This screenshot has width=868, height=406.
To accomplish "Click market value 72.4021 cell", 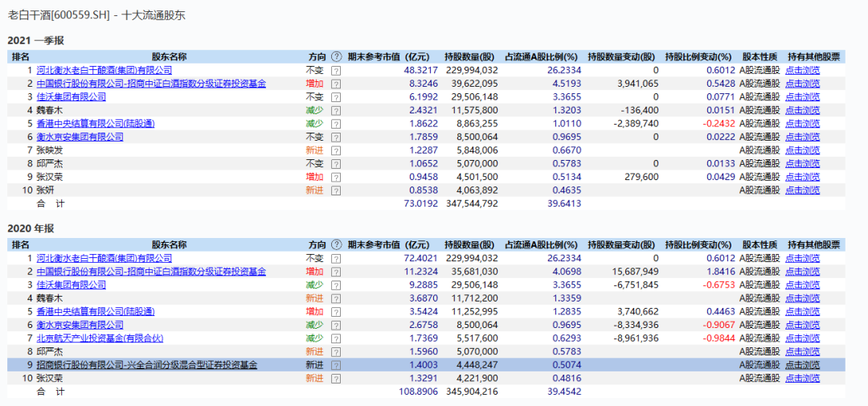I will (x=421, y=259).
